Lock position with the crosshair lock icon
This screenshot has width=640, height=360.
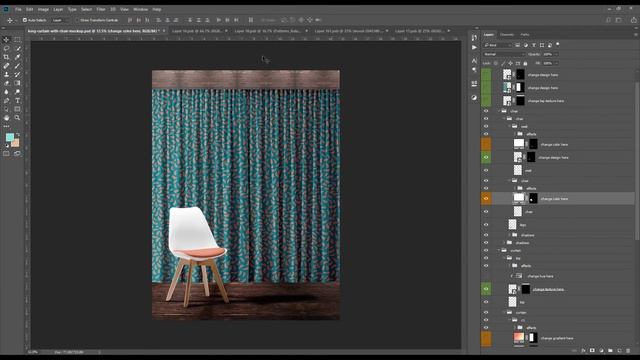510,63
